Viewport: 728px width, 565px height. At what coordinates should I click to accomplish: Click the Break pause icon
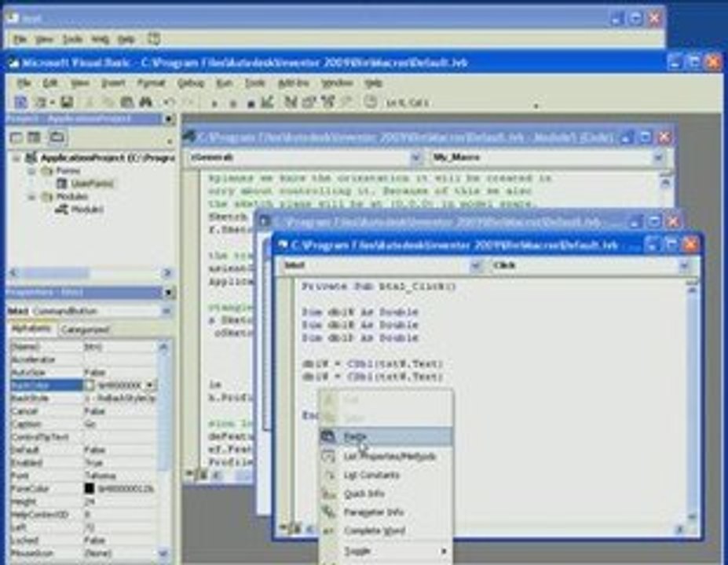click(232, 103)
